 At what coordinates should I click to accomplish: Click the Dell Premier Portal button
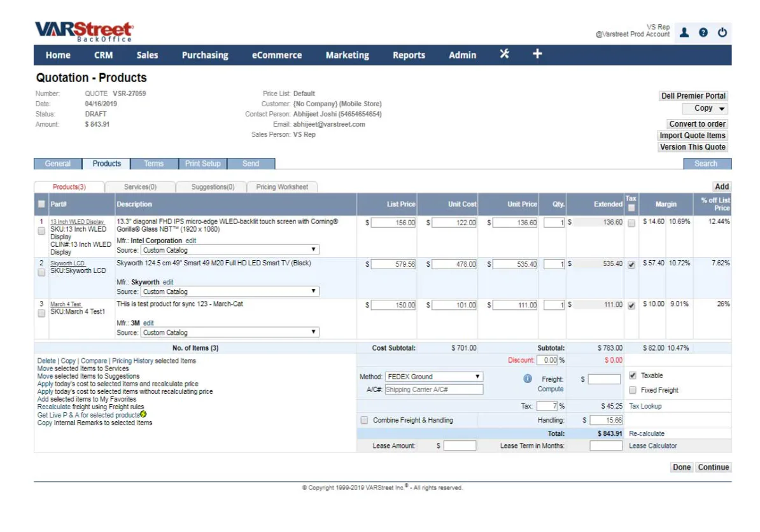(x=693, y=96)
